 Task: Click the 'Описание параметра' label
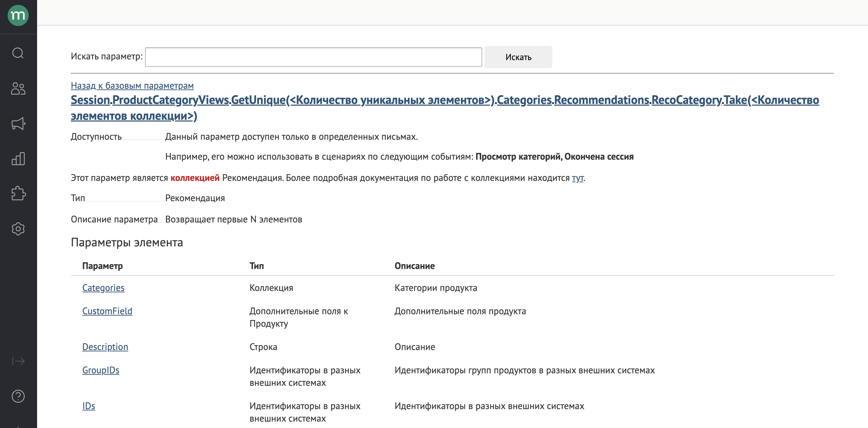click(x=114, y=219)
